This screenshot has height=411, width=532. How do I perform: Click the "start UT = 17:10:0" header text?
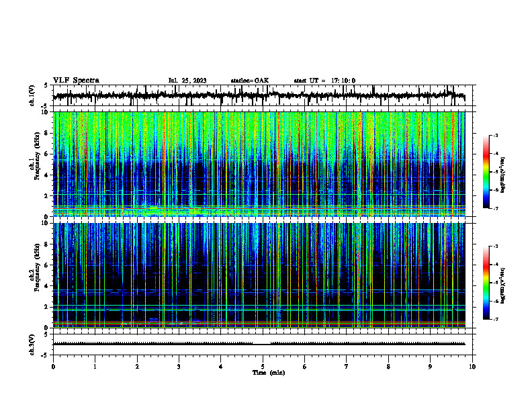coord(324,81)
